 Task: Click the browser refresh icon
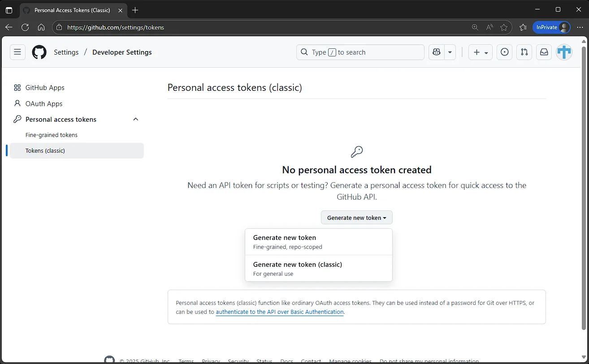tap(25, 27)
